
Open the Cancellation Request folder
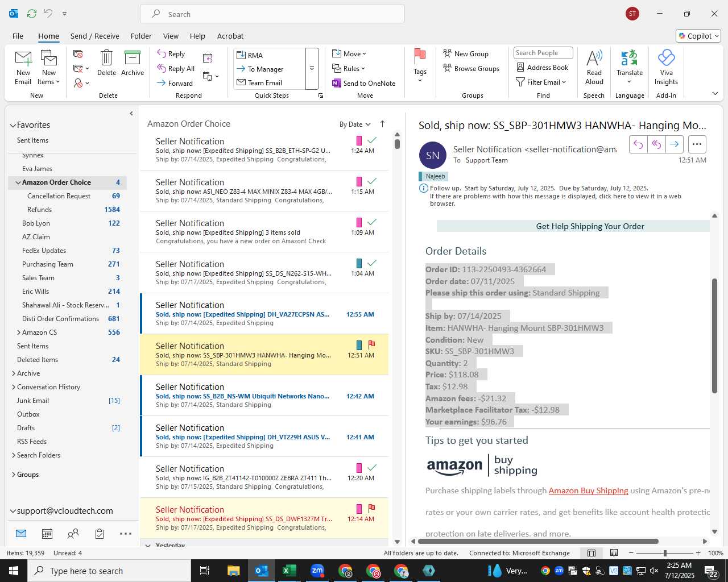[68, 196]
